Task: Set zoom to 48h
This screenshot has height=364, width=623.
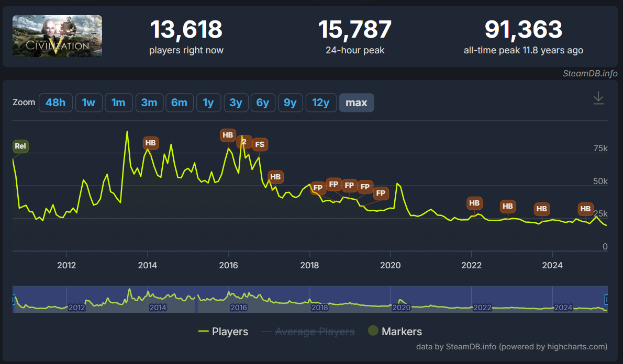Action: [x=55, y=103]
